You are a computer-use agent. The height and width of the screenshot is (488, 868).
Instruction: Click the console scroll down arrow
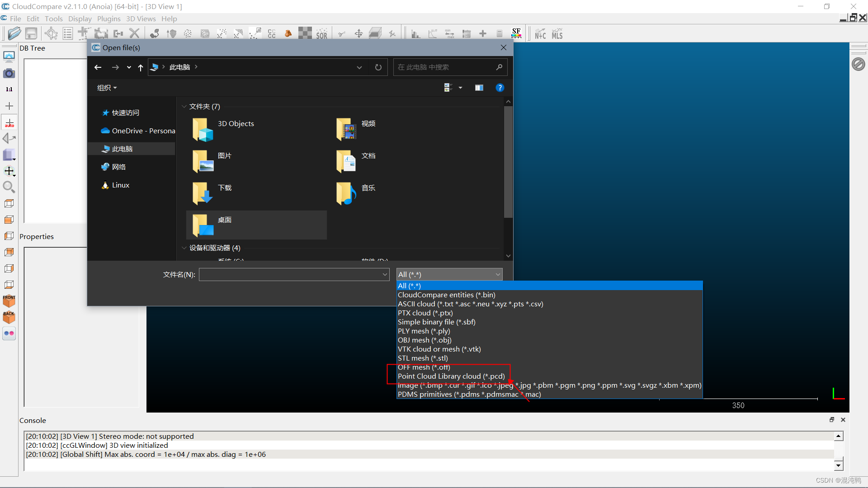(839, 465)
